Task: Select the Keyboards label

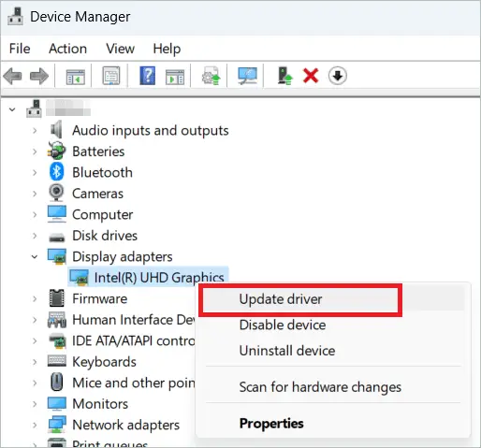Action: 104,362
